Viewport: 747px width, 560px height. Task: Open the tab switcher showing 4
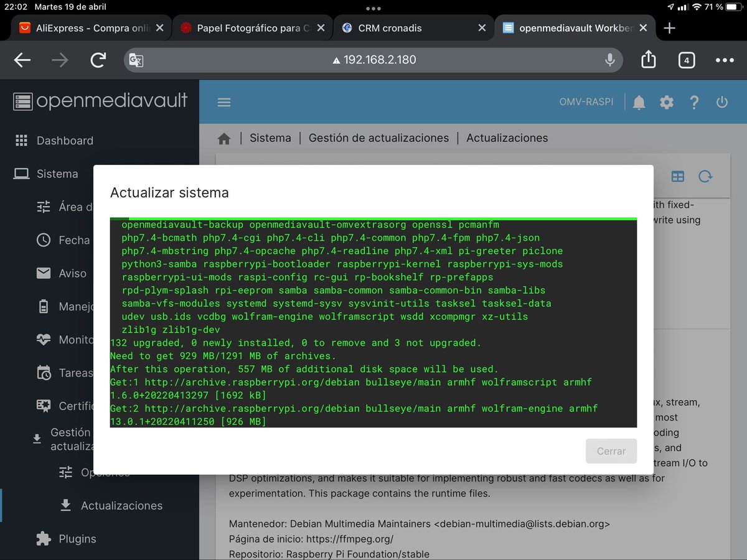686,60
